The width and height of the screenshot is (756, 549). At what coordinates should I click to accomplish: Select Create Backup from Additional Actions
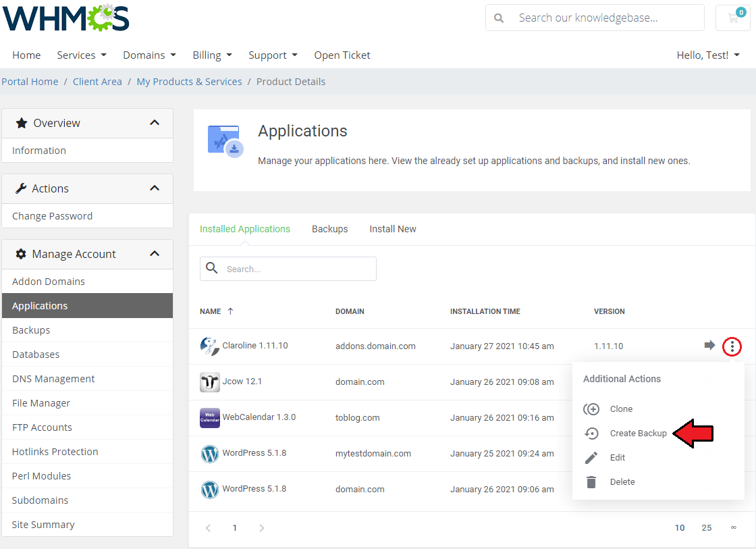click(639, 434)
